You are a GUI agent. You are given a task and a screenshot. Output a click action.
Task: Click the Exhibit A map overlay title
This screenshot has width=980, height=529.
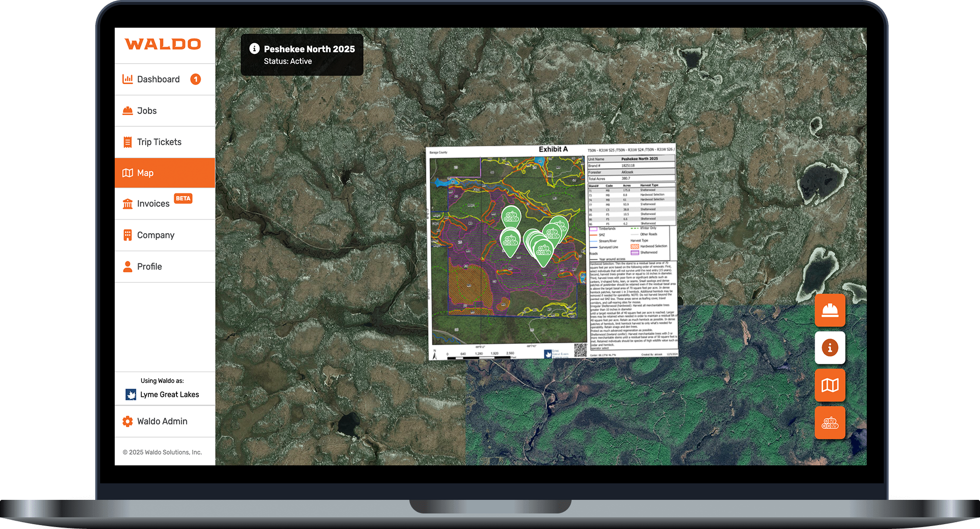(553, 149)
